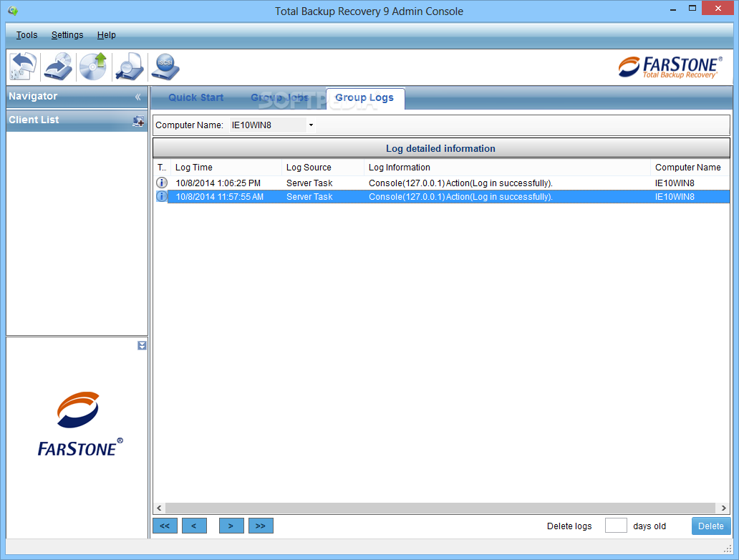Click the scroll right arrow of log list
This screenshot has height=560, width=739.
(723, 508)
